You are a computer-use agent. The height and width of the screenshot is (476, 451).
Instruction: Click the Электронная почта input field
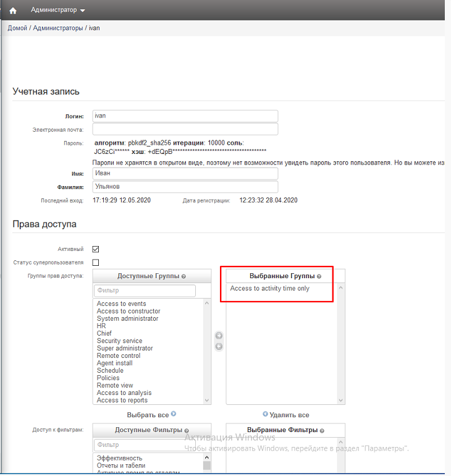pyautogui.click(x=185, y=129)
